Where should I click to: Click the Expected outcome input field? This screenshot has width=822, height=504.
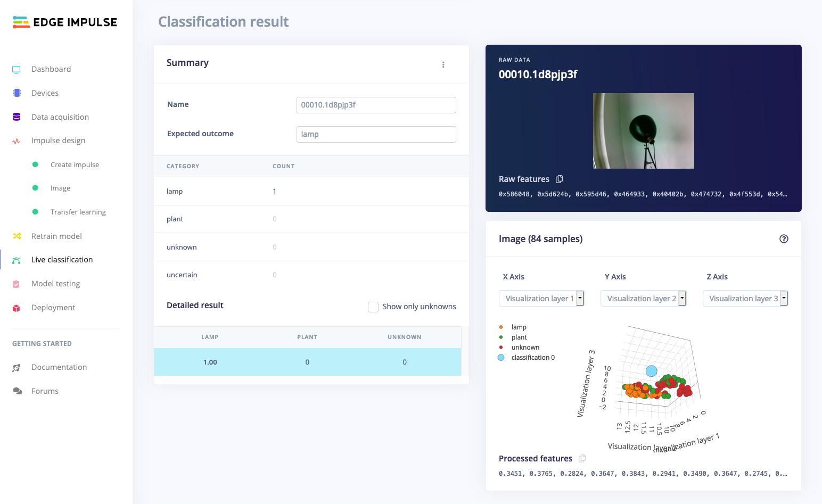pos(376,134)
